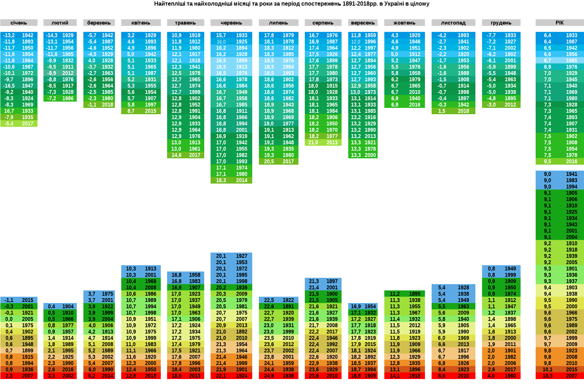Image resolution: width=584 pixels, height=392 pixels.
Task: Click red cell 24,9 1936 in липень column
Action: [x=279, y=376]
